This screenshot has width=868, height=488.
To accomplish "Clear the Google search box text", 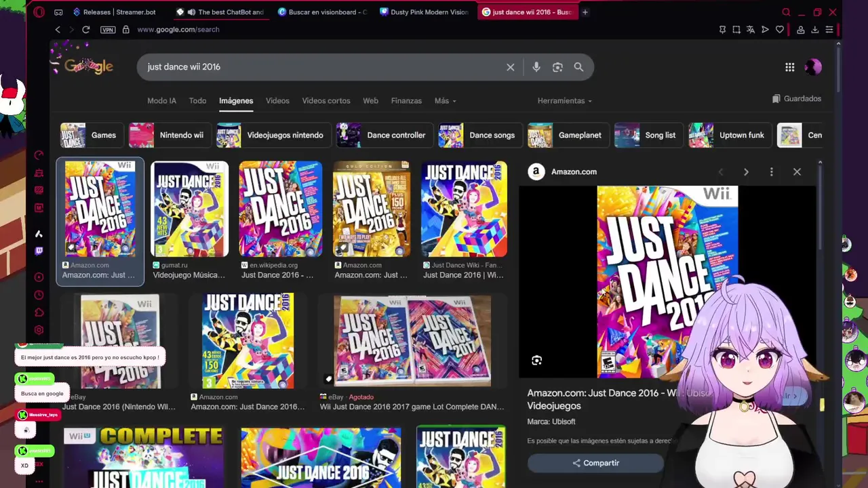I will (511, 67).
